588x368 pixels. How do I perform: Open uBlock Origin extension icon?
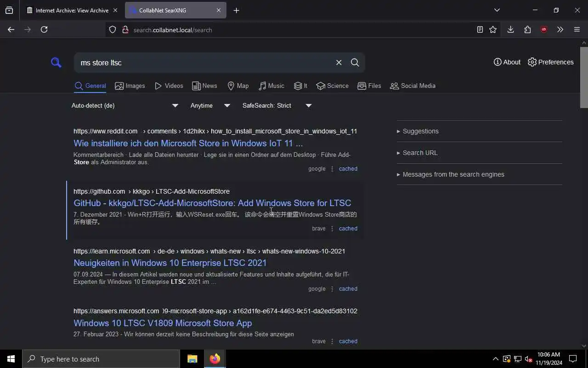(x=544, y=29)
